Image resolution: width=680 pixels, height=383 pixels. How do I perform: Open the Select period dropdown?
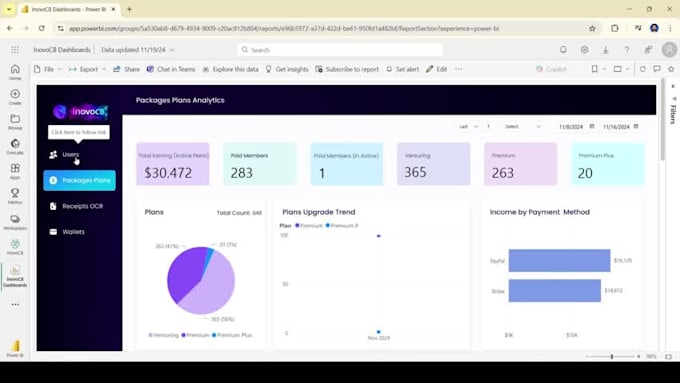[523, 127]
